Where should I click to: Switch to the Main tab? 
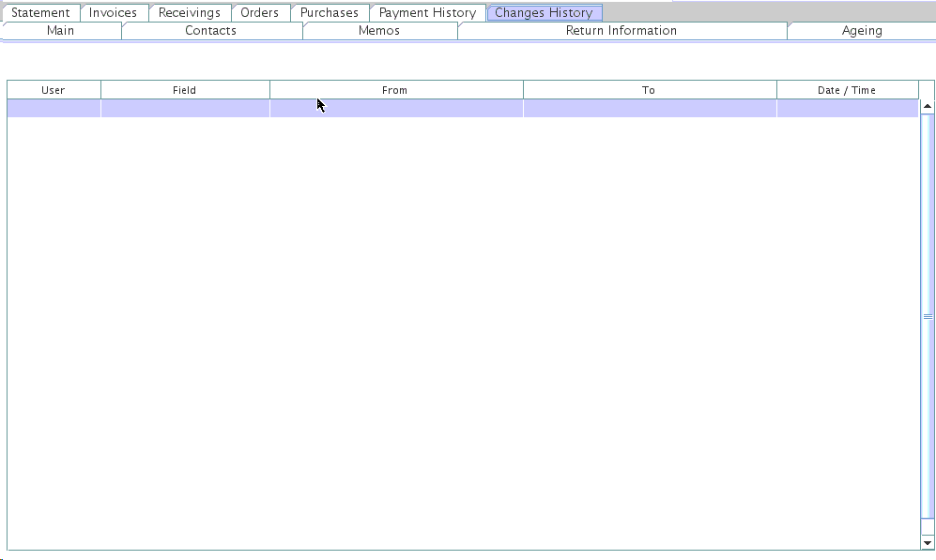tap(60, 31)
